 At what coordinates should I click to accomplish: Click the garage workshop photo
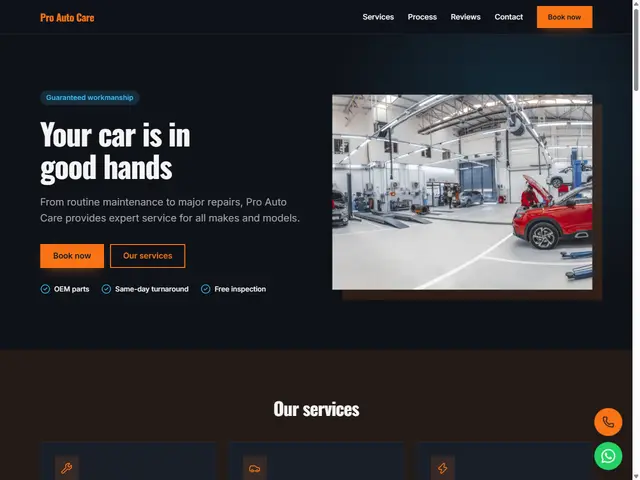coord(462,192)
